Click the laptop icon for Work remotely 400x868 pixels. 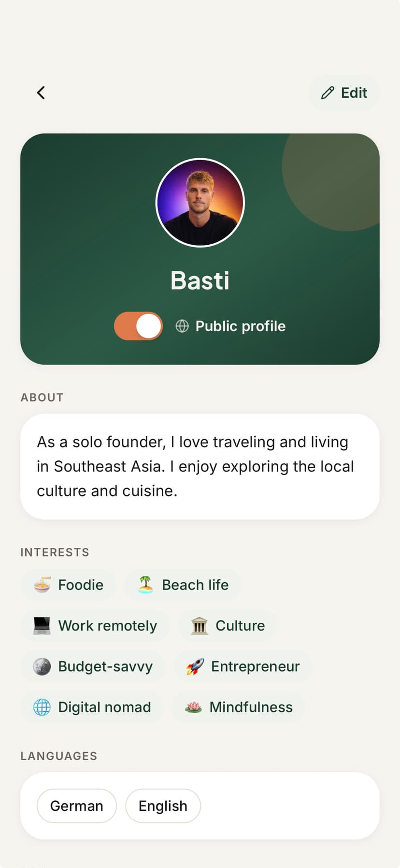pos(42,625)
